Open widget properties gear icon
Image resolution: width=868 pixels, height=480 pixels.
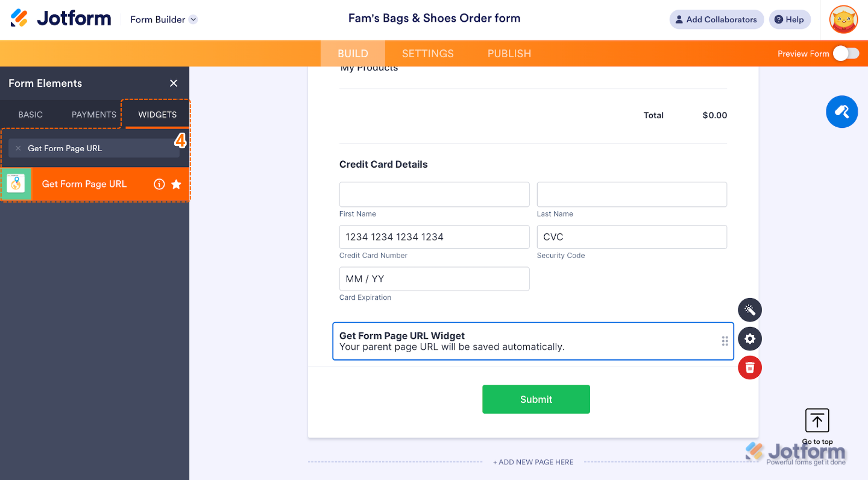750,339
